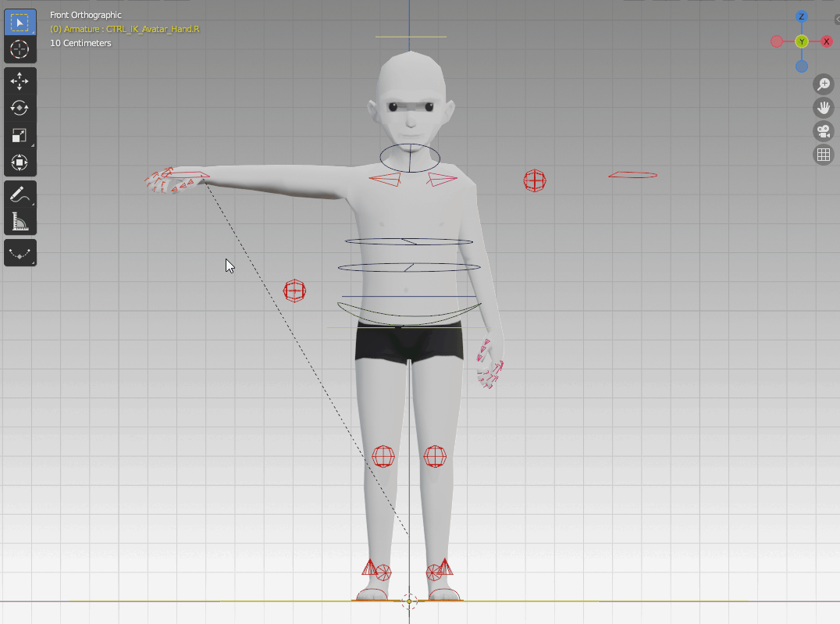Select the left hand finger controls

point(489,363)
